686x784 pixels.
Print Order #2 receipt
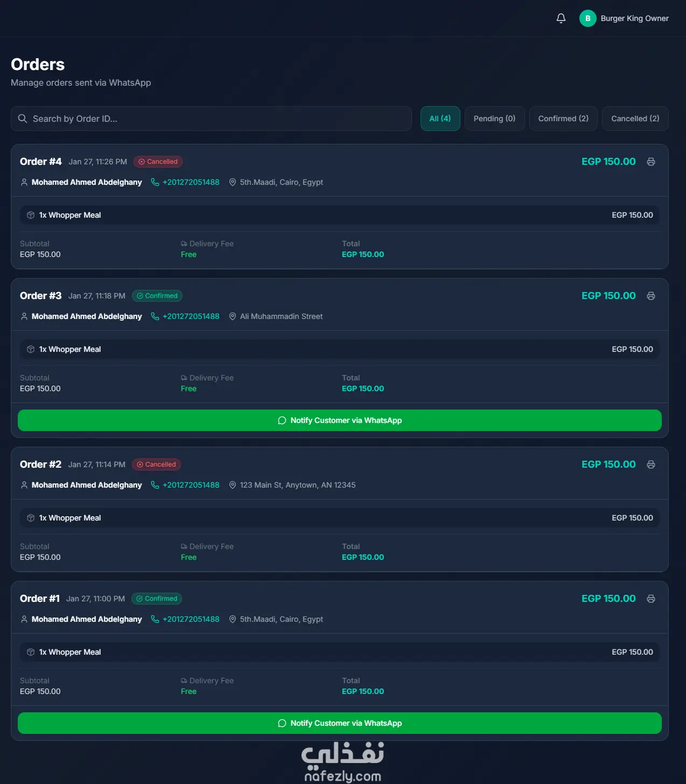click(651, 464)
